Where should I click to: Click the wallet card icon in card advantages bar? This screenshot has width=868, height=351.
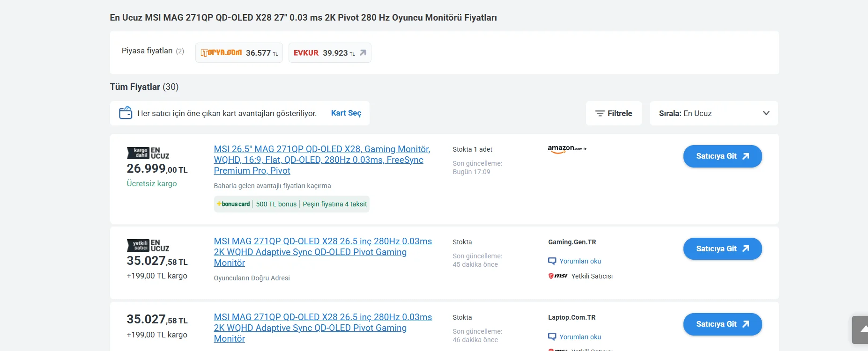[126, 113]
